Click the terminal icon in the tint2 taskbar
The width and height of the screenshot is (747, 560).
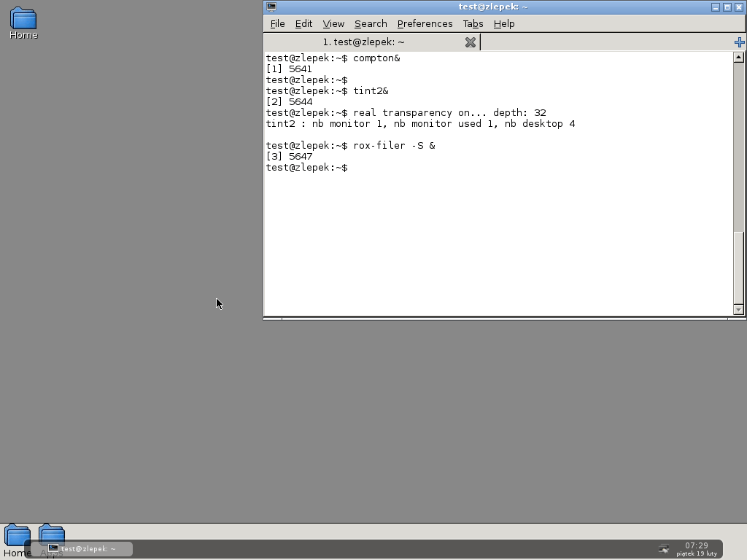pos(53,548)
